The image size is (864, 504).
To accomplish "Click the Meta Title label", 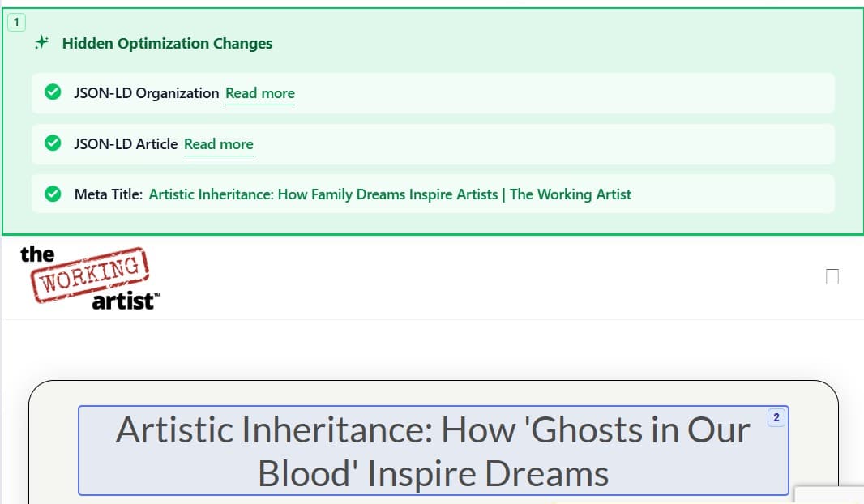I will point(109,194).
